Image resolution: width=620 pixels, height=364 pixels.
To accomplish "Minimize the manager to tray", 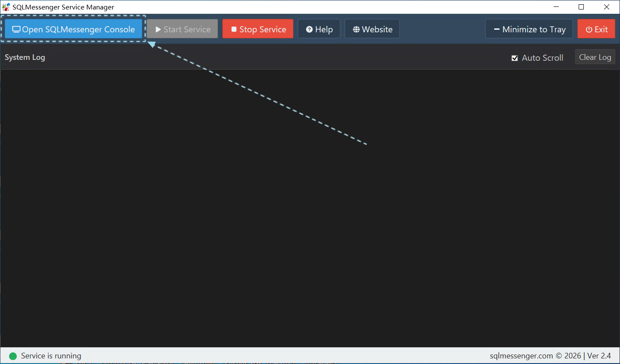I will (529, 29).
